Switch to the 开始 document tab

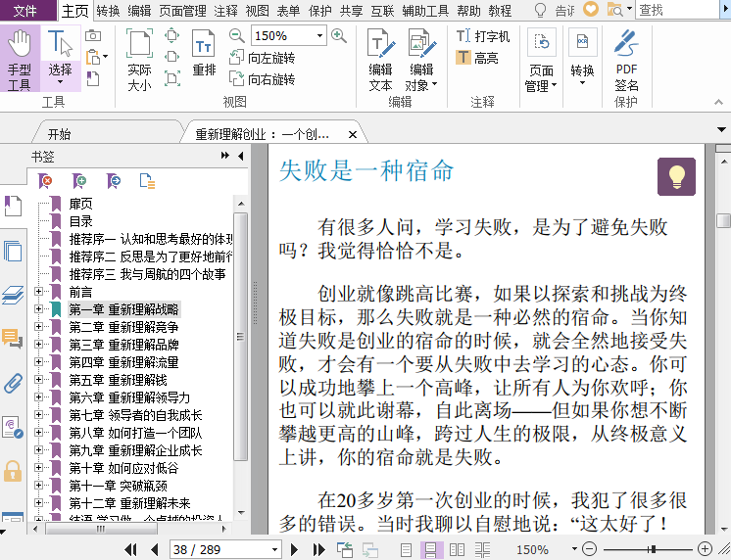59,134
